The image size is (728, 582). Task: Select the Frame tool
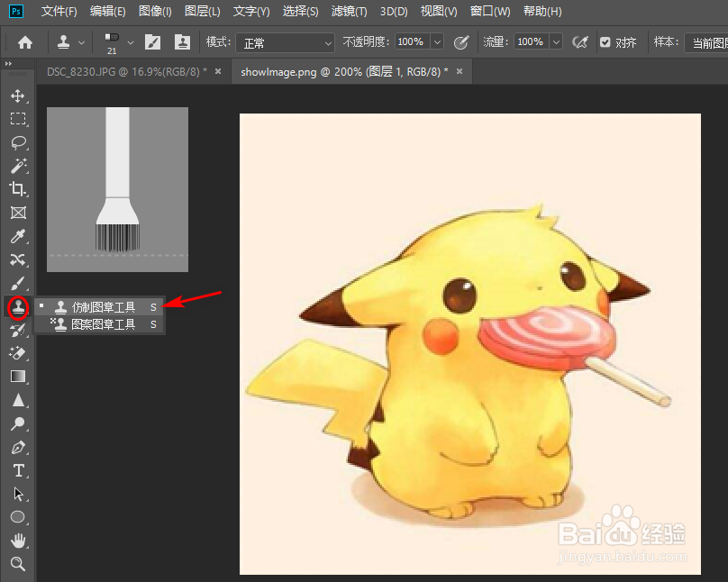click(x=18, y=213)
